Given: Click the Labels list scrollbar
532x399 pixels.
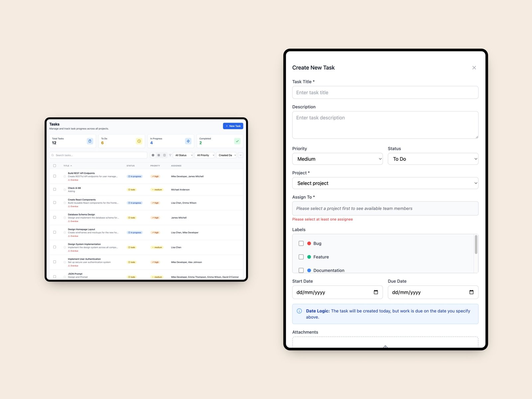Looking at the screenshot, I should coord(476,245).
